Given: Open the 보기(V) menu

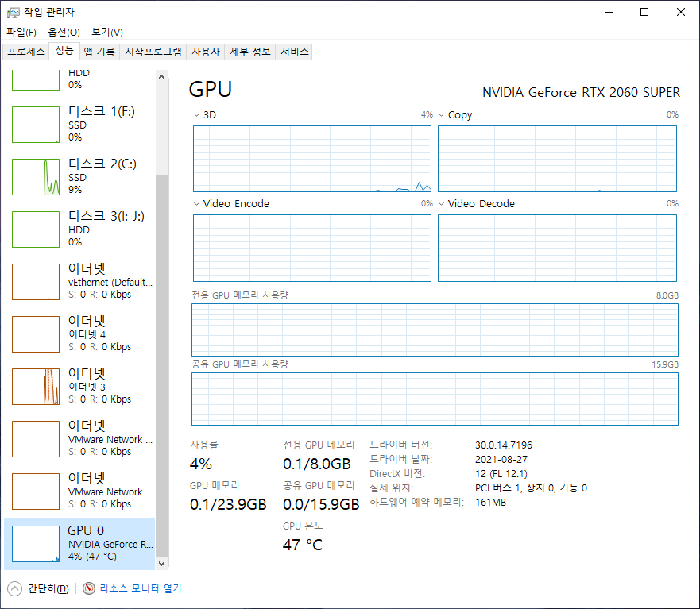Looking at the screenshot, I should click(x=106, y=32).
